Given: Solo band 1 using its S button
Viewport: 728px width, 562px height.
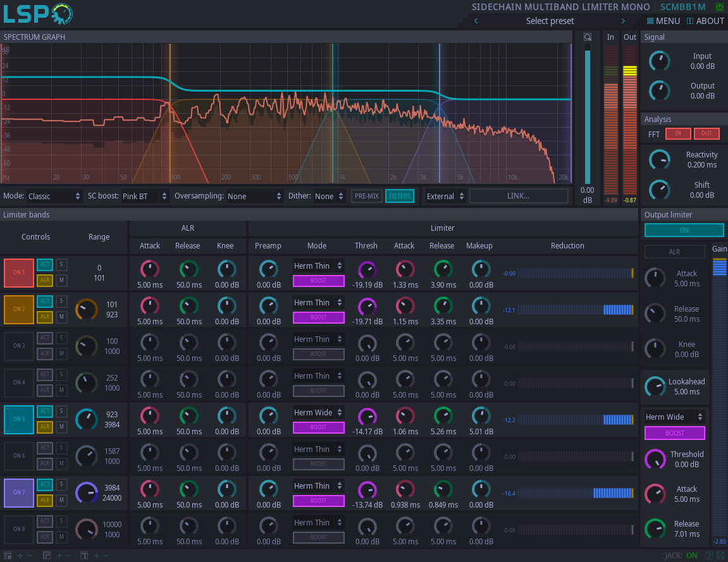Looking at the screenshot, I should pyautogui.click(x=61, y=264).
